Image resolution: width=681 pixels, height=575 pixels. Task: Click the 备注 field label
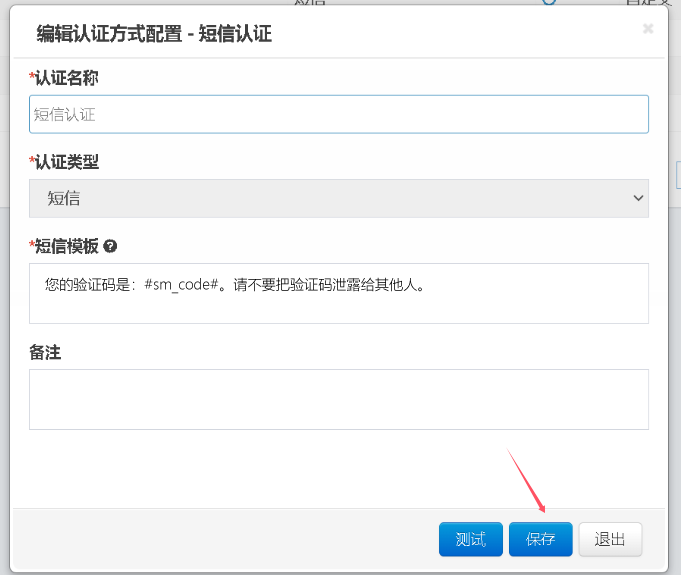click(x=46, y=353)
